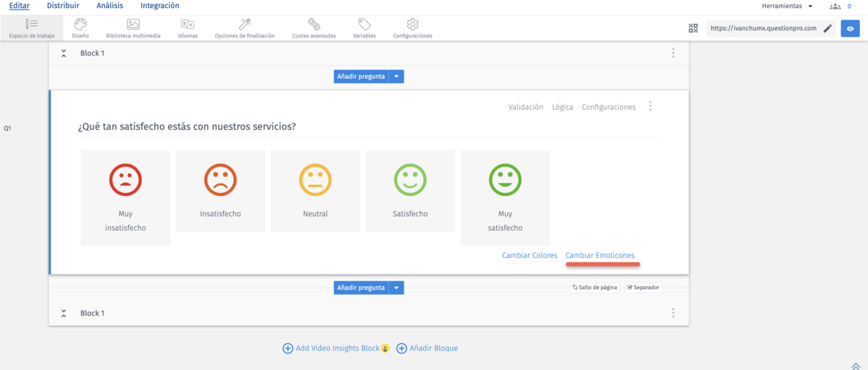Open the Validación option of the question

[526, 107]
